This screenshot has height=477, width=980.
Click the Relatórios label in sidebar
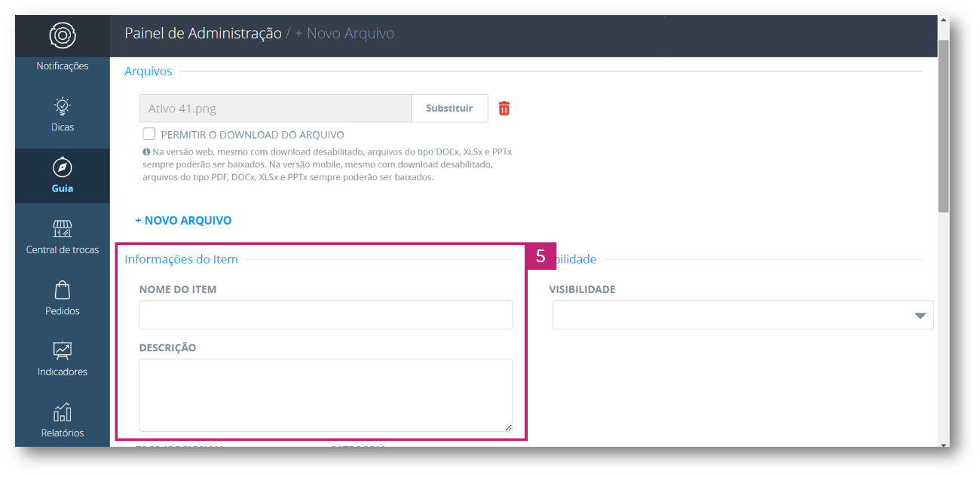click(63, 433)
